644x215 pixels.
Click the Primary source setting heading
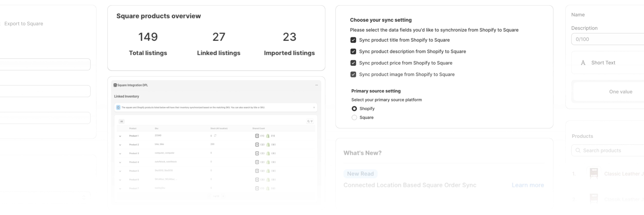[376, 91]
